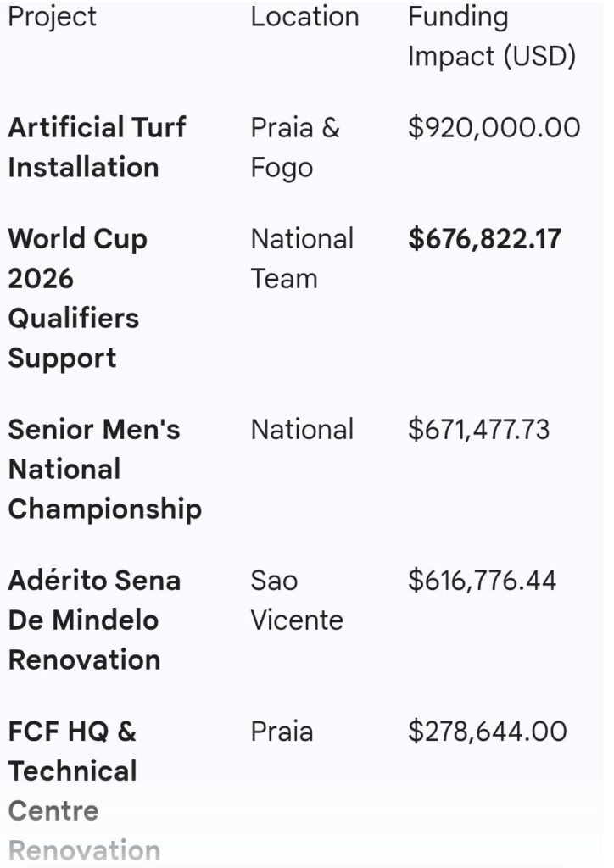Click the National location in Championship row
Screen dimensions: 614x868
pyautogui.click(x=301, y=430)
